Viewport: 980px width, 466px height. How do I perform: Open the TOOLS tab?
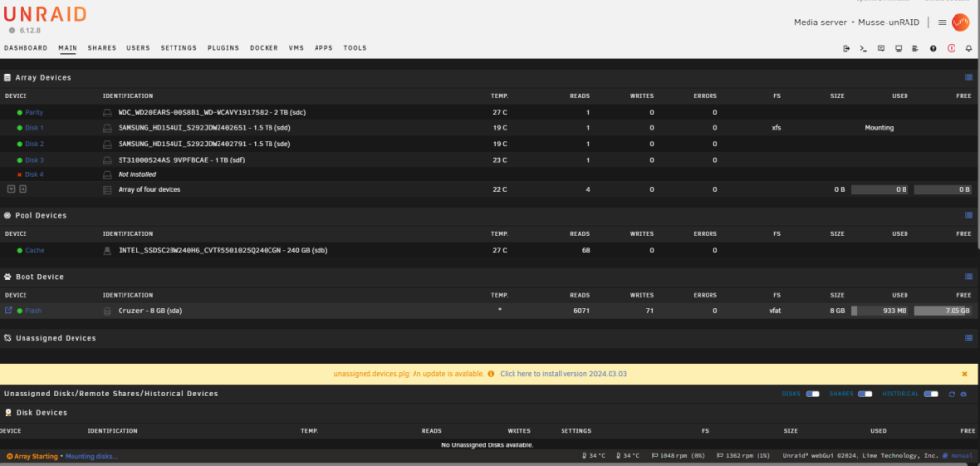(355, 48)
